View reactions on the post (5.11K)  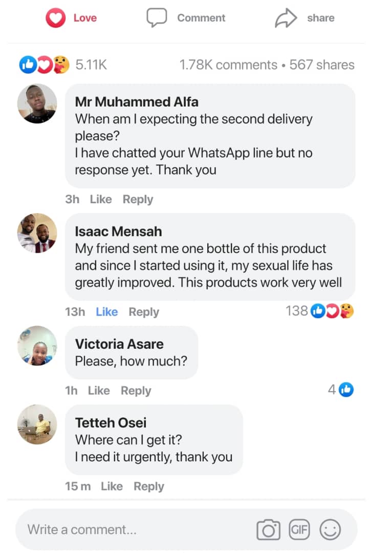tap(63, 65)
